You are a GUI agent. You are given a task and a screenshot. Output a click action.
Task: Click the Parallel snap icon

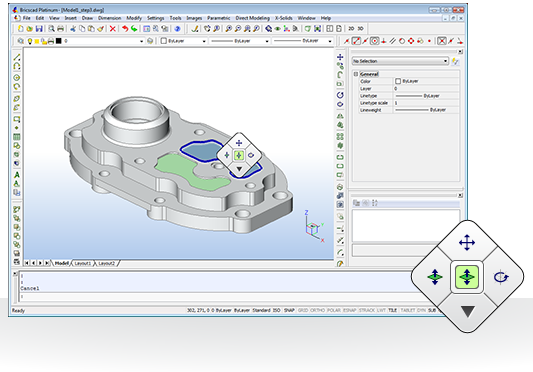pos(393,41)
